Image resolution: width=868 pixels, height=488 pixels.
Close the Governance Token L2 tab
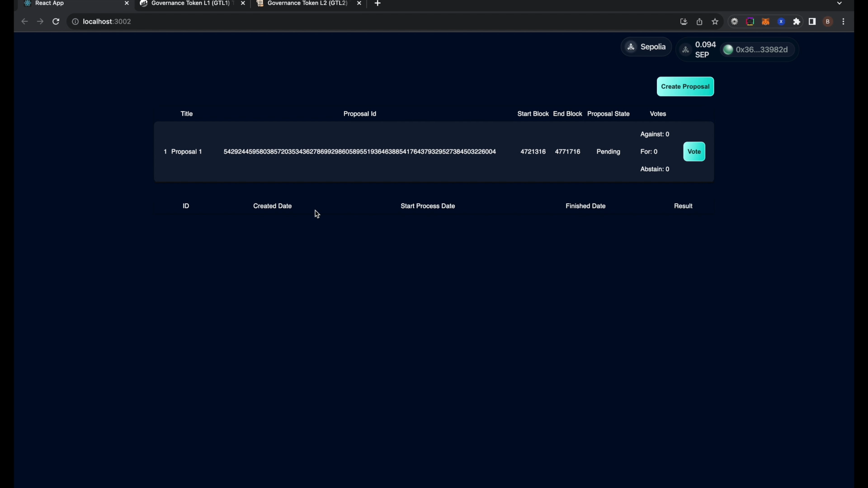pos(359,4)
